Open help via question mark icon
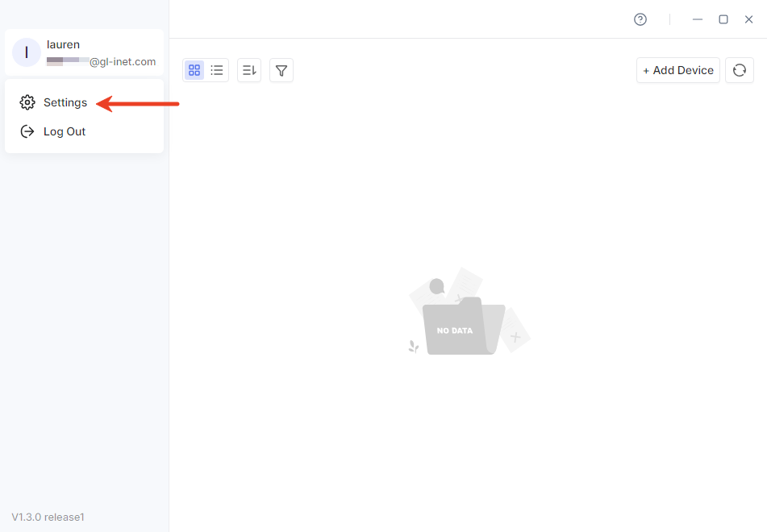This screenshot has width=767, height=532. pos(640,19)
